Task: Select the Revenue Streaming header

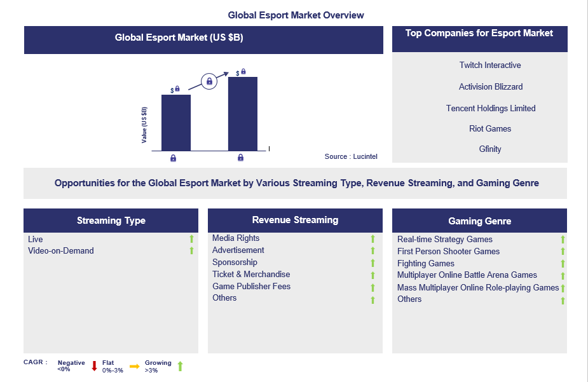Action: pyautogui.click(x=295, y=220)
